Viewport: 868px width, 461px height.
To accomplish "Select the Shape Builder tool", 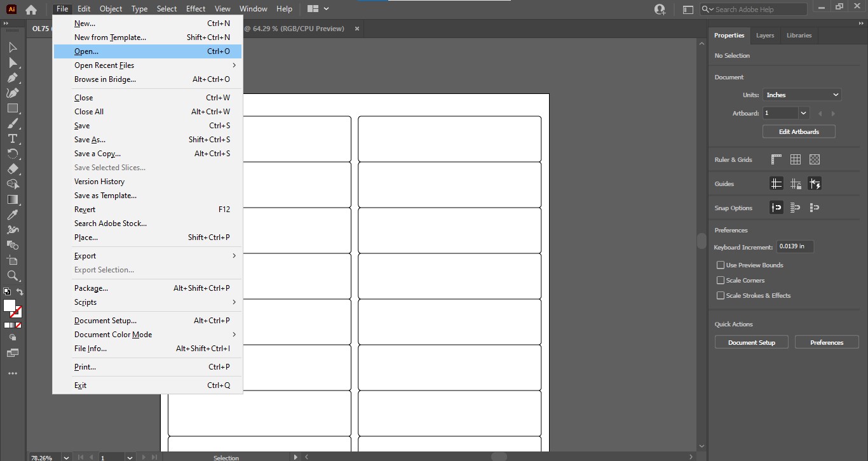I will 13,184.
